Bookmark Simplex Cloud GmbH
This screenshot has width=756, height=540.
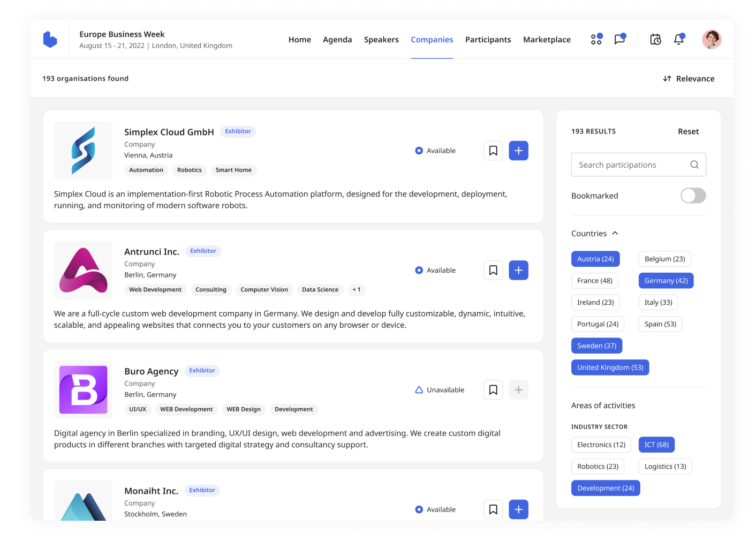click(x=493, y=151)
